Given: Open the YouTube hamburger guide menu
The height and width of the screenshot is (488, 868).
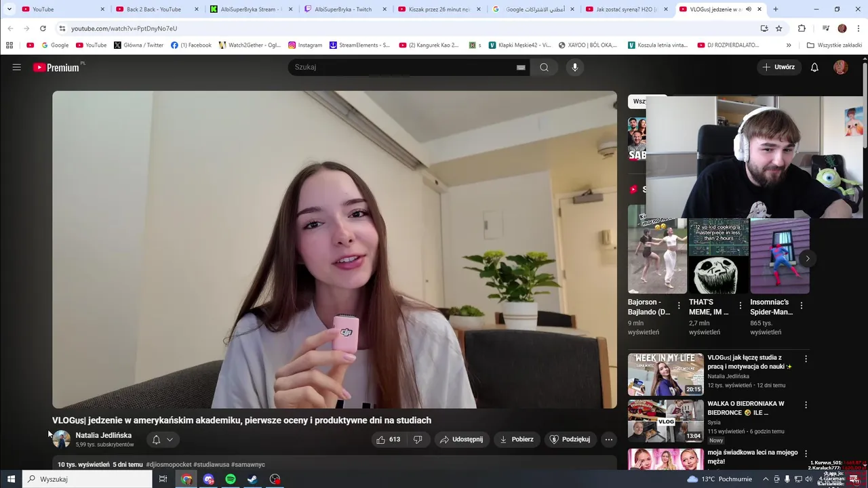Looking at the screenshot, I should (16, 67).
